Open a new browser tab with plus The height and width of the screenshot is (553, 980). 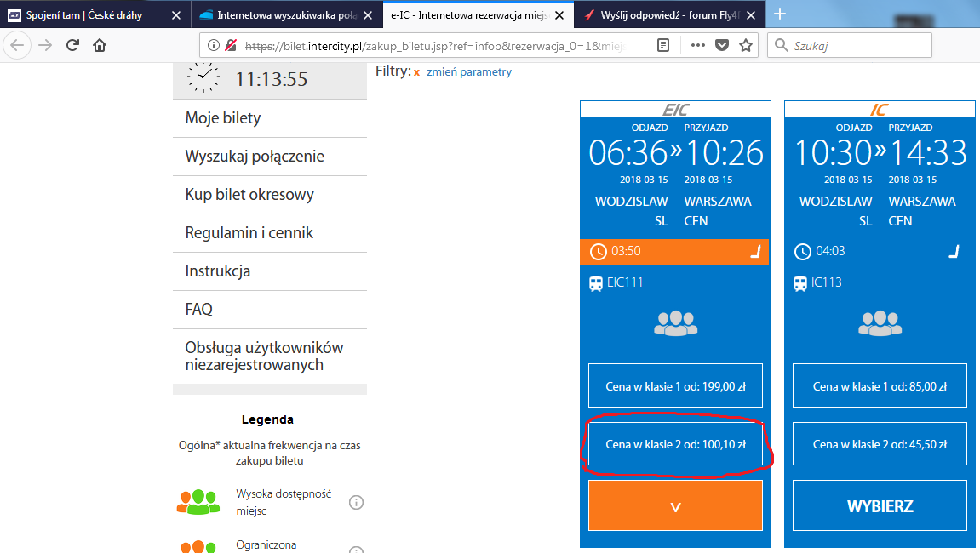pyautogui.click(x=780, y=14)
